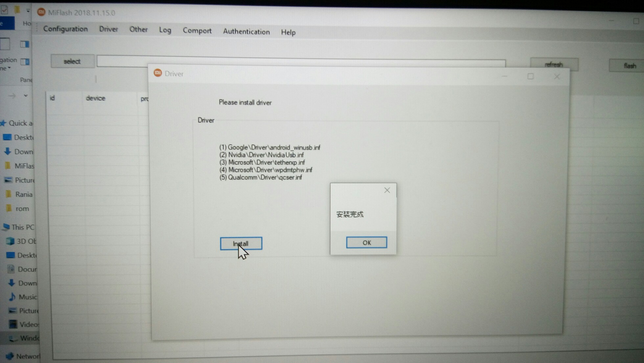Click the Mi icon in Driver dialog title
Image resolution: width=644 pixels, height=363 pixels.
tap(158, 73)
